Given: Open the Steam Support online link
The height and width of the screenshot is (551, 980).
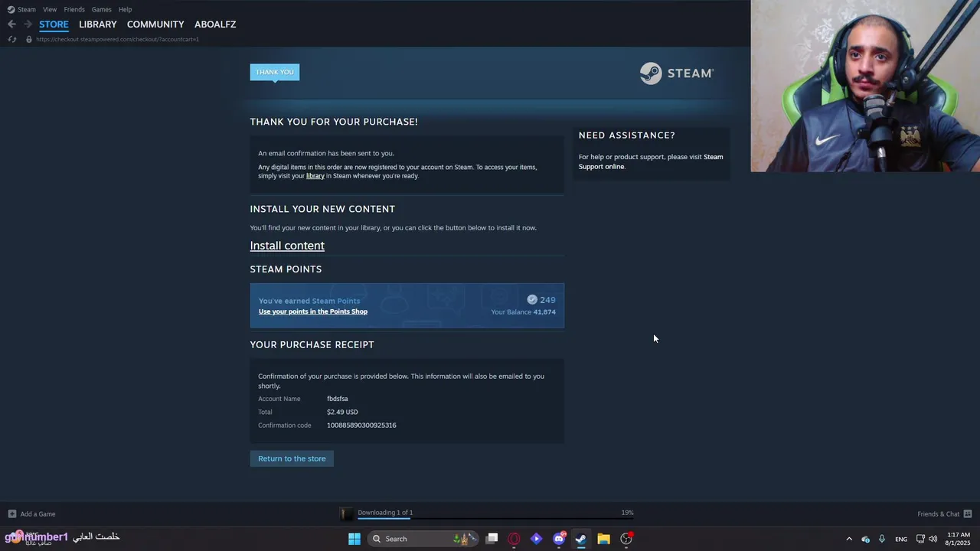Looking at the screenshot, I should [x=651, y=161].
